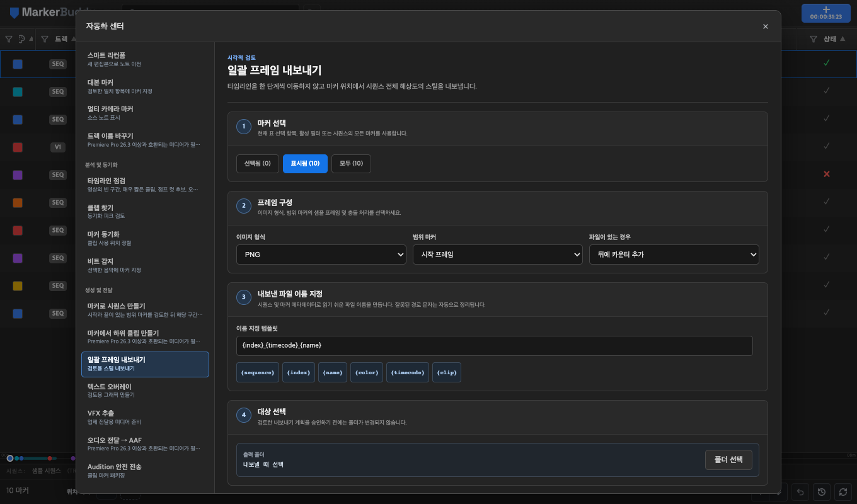
Task: Insert the {index} token
Action: tap(299, 372)
